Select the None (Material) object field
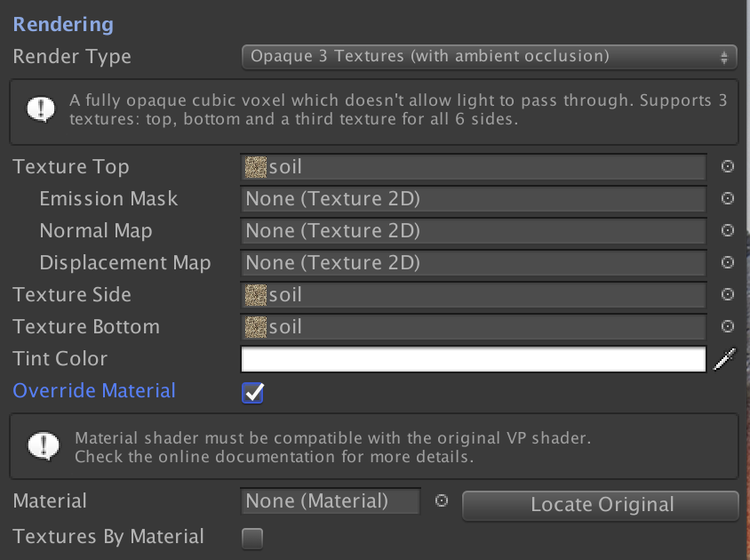Viewport: 750px width, 560px height. (330, 500)
